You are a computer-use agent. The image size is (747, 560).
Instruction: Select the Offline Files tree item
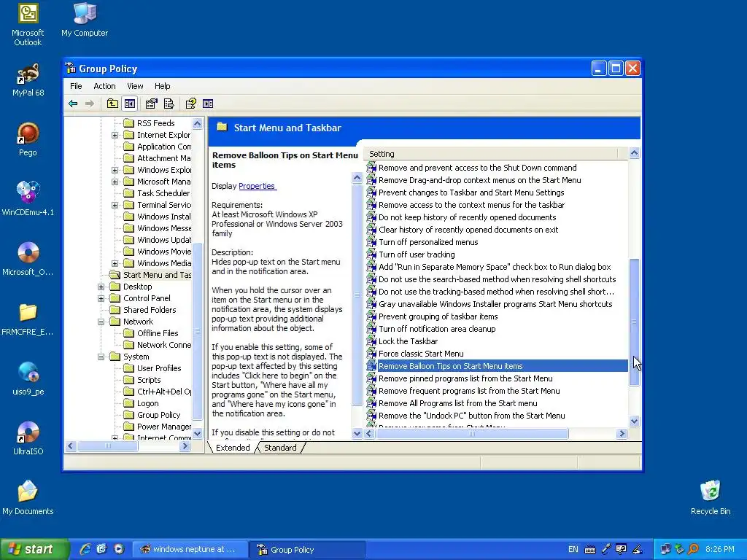pos(158,333)
